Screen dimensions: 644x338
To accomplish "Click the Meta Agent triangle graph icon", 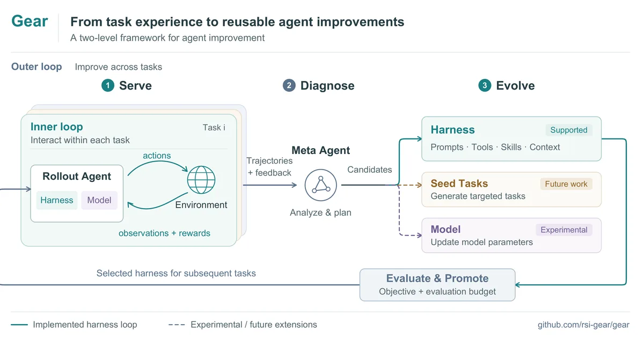I will point(321,185).
